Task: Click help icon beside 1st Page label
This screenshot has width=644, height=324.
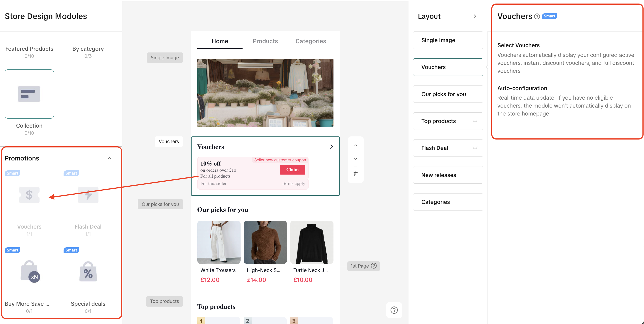Action: point(374,266)
